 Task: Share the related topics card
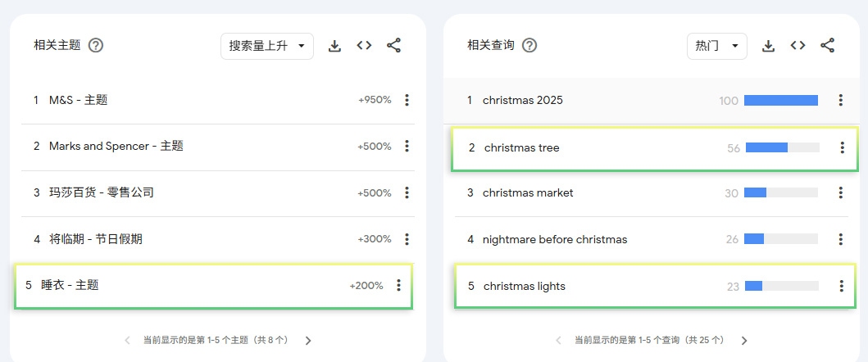click(393, 46)
